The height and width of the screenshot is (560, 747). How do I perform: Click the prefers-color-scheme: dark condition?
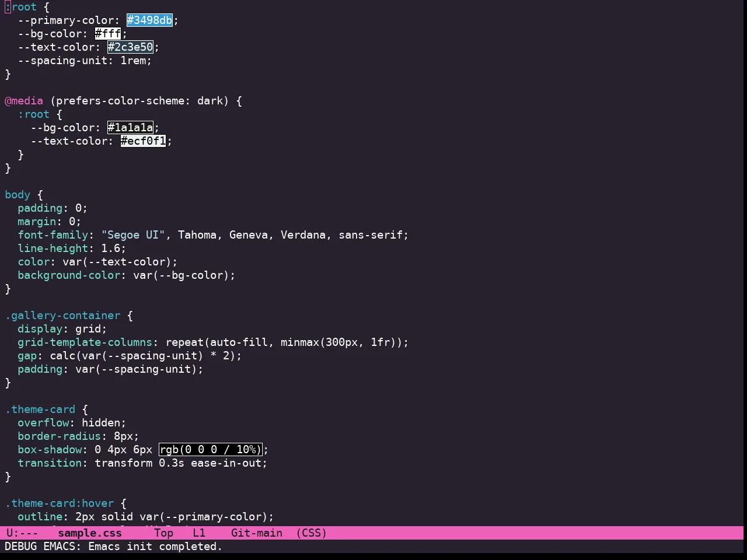(x=139, y=101)
